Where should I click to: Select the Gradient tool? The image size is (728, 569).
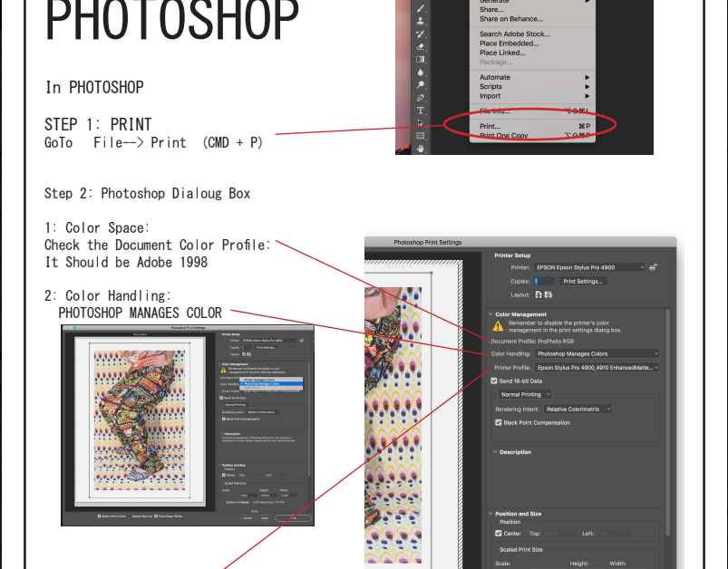[421, 60]
